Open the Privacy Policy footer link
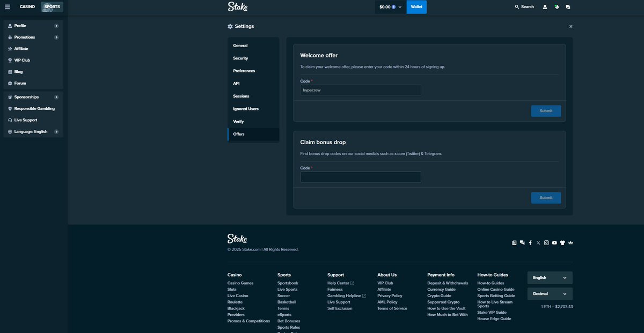This screenshot has height=333, width=644. point(390,296)
